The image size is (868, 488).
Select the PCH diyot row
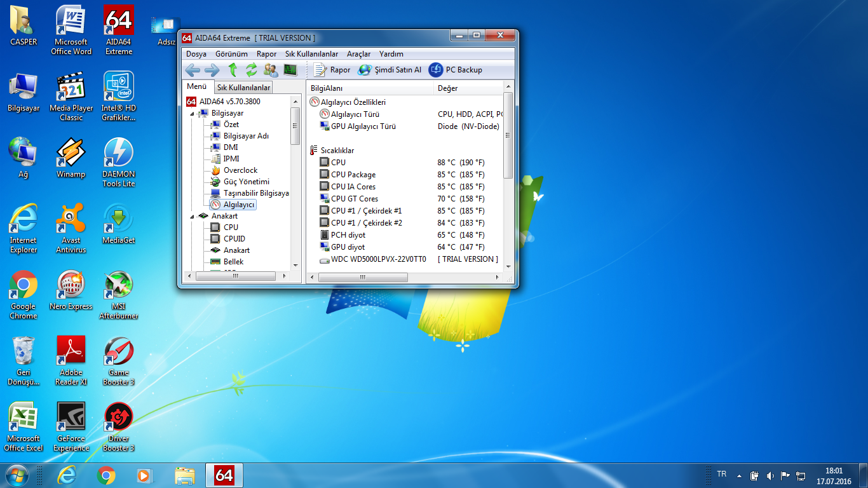405,235
